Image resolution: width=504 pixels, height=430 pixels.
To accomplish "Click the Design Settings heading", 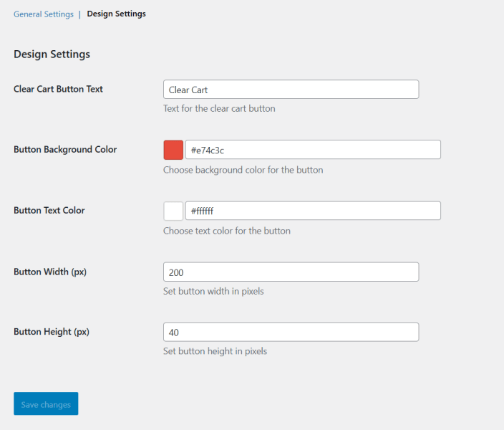I will tap(52, 54).
